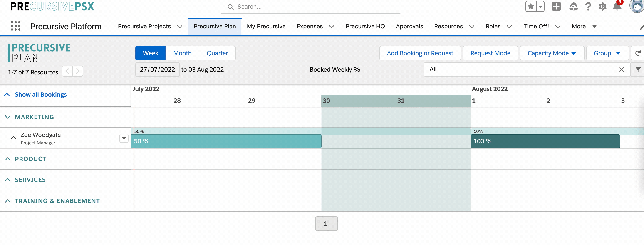Collapse Show all Bookings chevron
The image size is (644, 245).
click(x=7, y=95)
